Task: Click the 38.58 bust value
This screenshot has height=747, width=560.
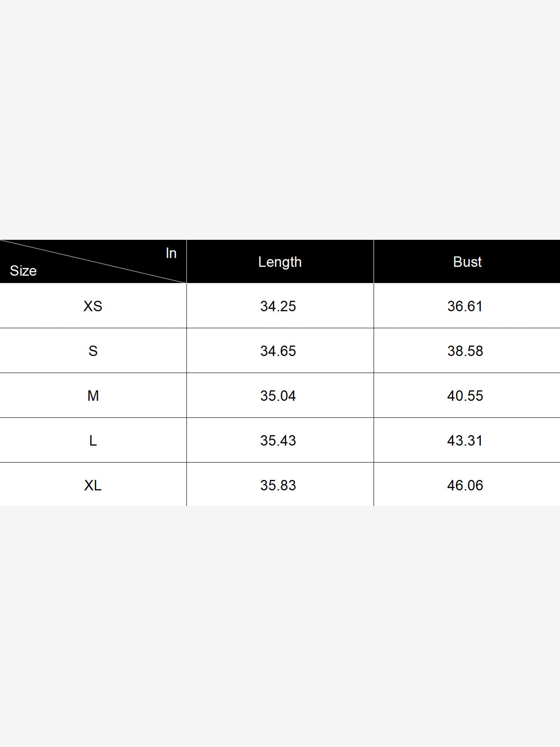Action: (465, 351)
